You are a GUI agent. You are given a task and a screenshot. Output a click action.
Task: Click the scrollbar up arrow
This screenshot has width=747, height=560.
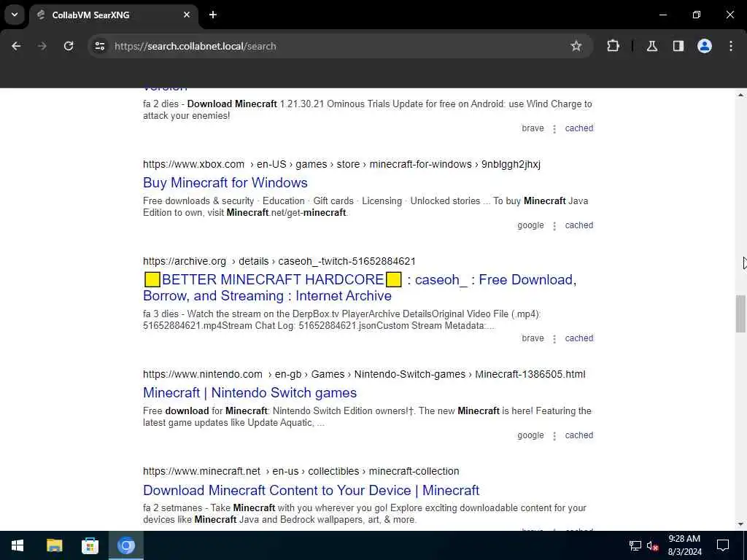(x=740, y=96)
